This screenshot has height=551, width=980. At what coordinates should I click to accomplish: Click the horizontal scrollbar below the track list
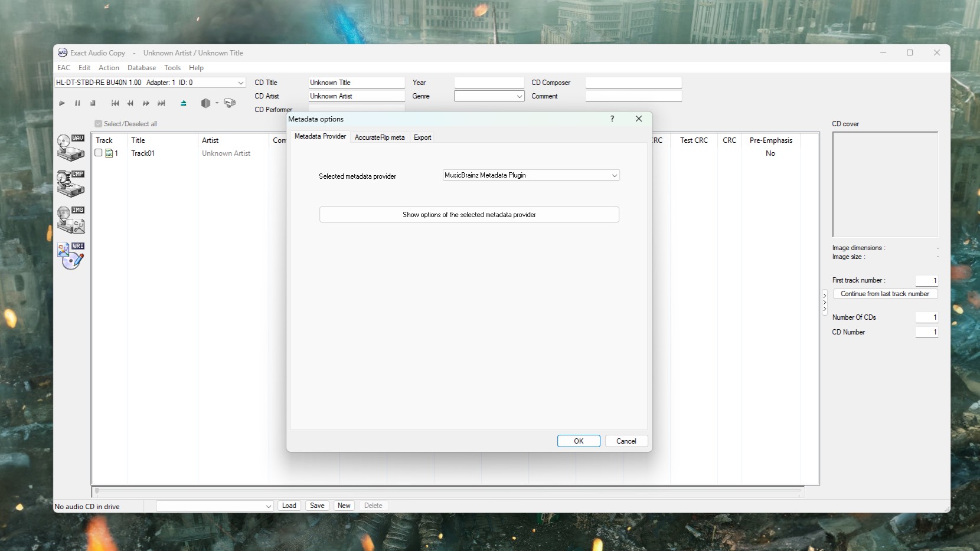coord(449,490)
